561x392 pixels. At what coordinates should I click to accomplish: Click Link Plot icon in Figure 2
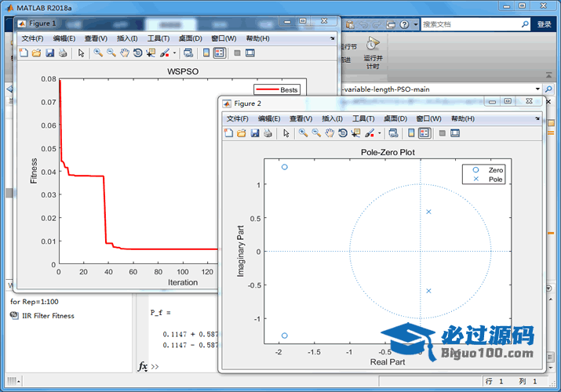393,133
